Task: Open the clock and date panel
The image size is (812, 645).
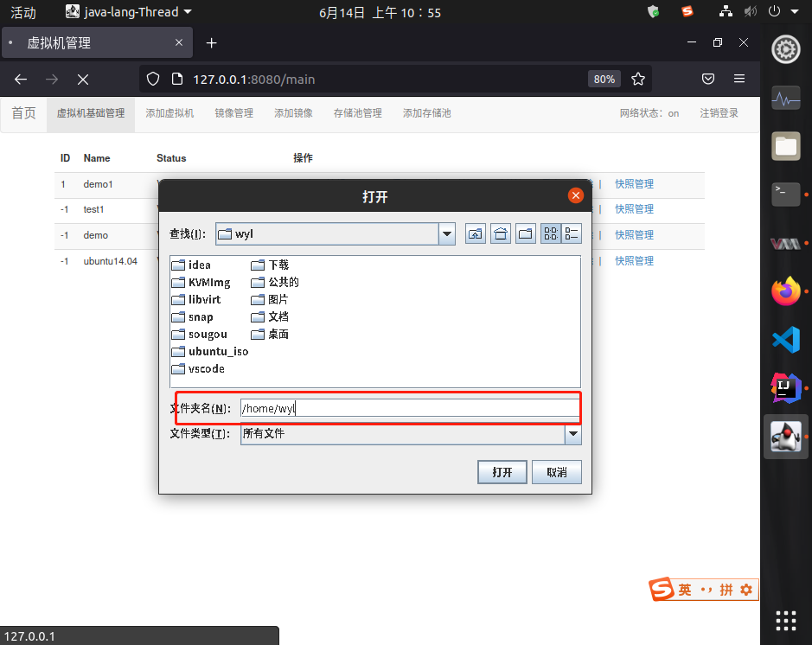Action: pyautogui.click(x=380, y=12)
